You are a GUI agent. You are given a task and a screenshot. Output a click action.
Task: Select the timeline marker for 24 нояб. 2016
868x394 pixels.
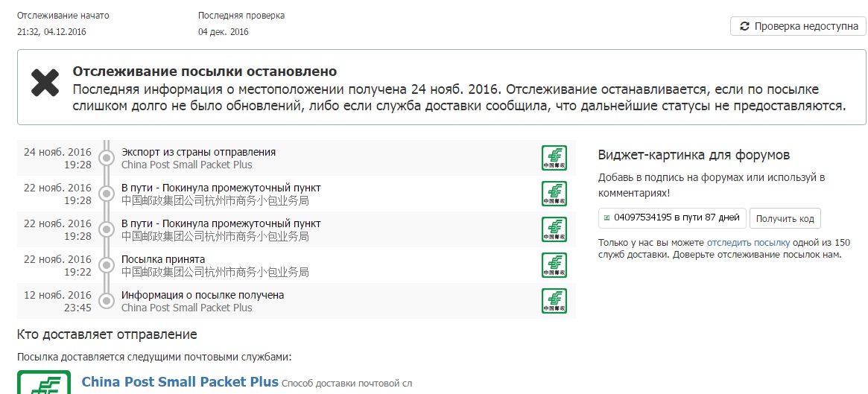tap(107, 158)
